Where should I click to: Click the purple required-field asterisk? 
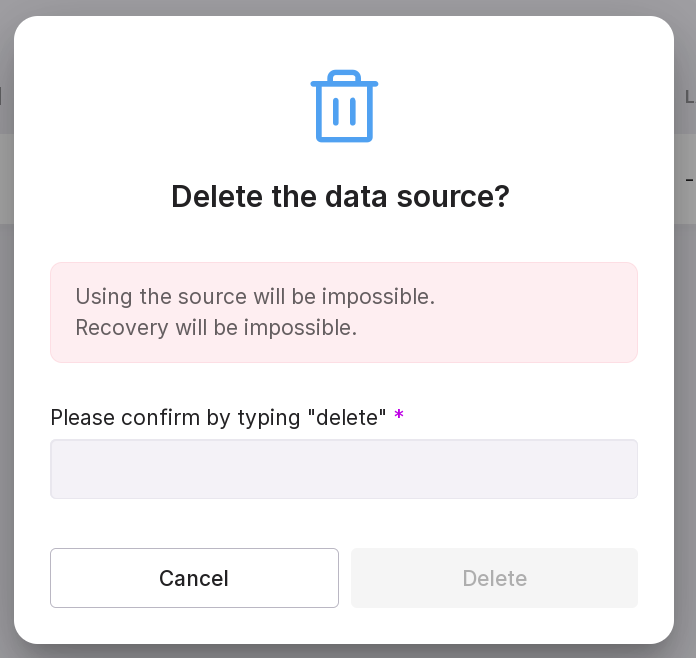coord(399,416)
